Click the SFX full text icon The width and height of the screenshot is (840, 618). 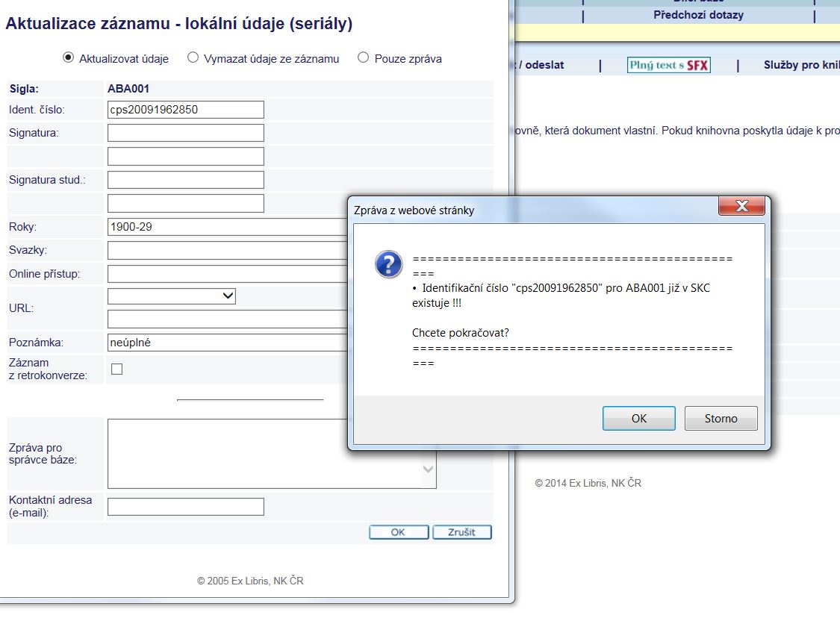[668, 66]
